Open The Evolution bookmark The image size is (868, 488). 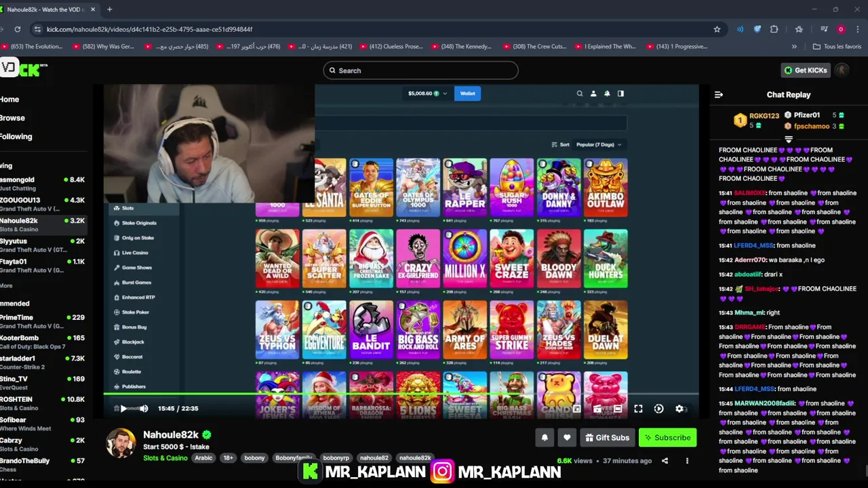click(32, 47)
